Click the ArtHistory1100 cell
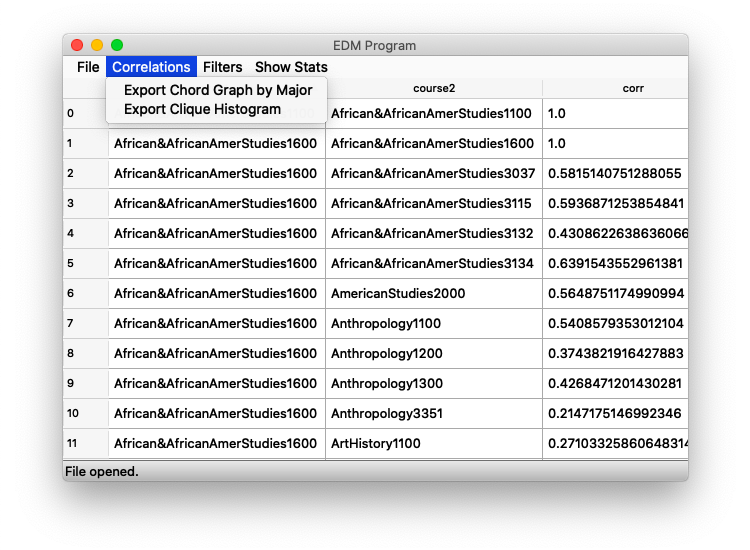 (x=376, y=444)
